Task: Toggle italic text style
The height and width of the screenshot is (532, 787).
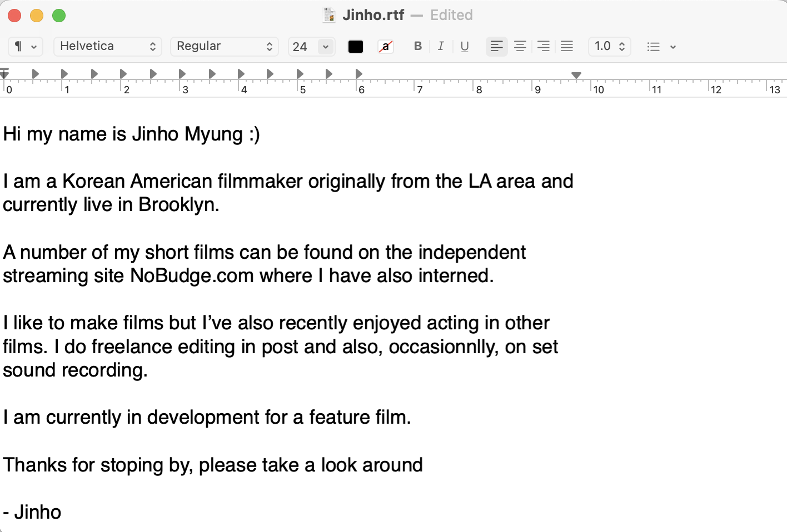Action: coord(441,46)
